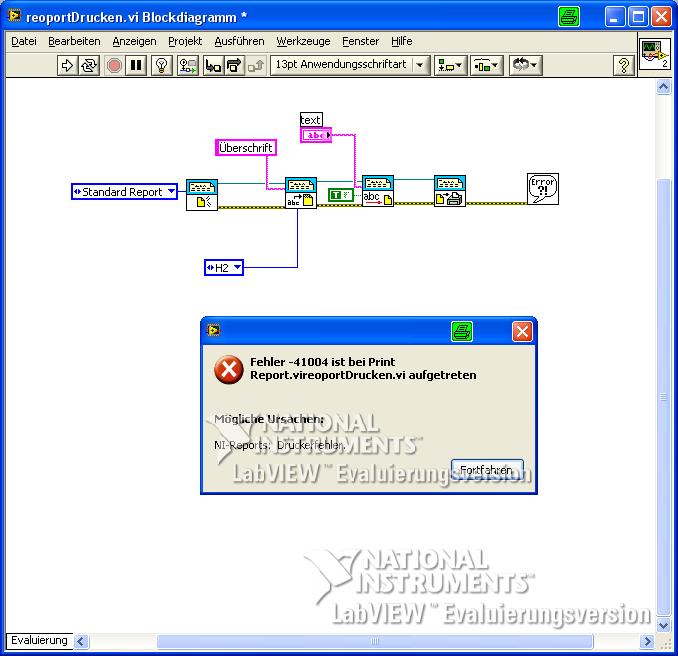The height and width of the screenshot is (656, 678).
Task: Click the LabVIEW window icon in title bar
Action: 14,16
